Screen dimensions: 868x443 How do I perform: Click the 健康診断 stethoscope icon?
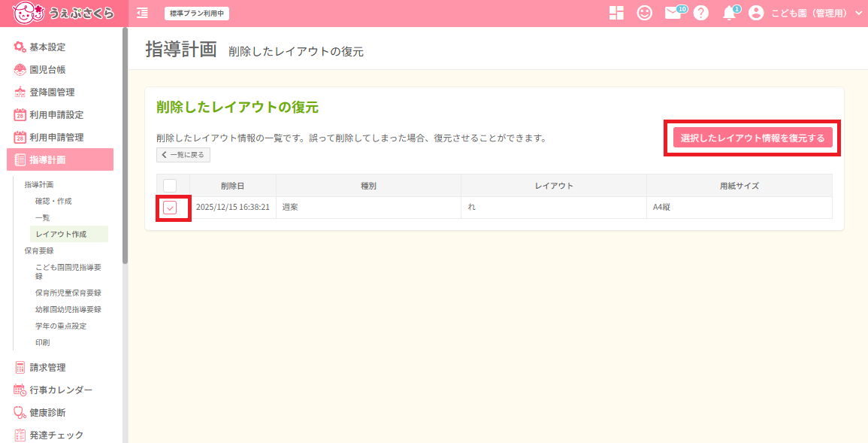point(20,413)
